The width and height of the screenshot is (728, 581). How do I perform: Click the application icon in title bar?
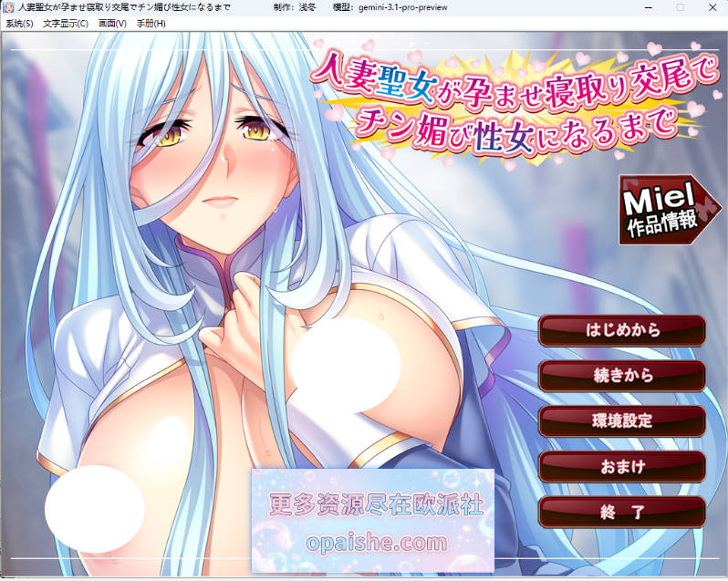point(8,7)
